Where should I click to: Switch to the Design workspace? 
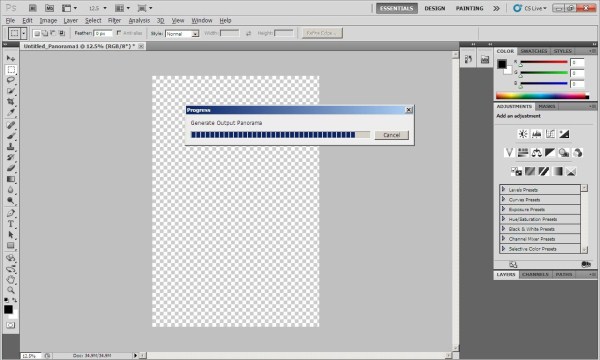click(x=435, y=8)
